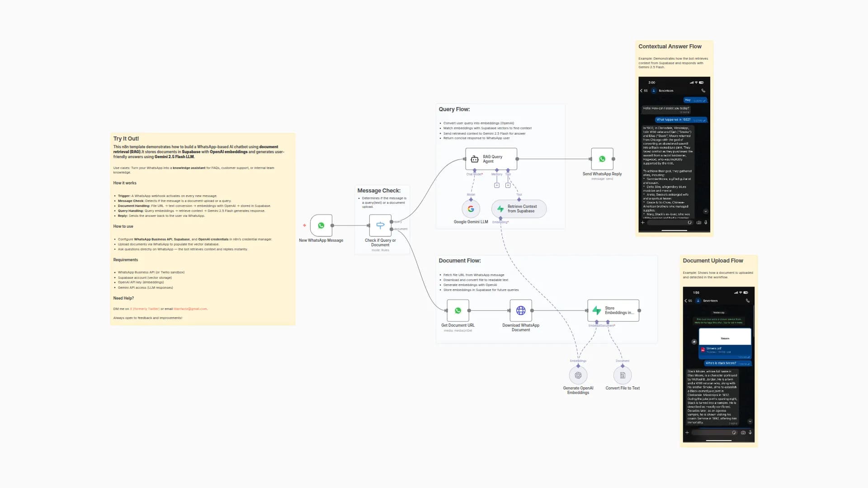Open the Get Document URL node
This screenshot has width=868, height=488.
coord(458,310)
